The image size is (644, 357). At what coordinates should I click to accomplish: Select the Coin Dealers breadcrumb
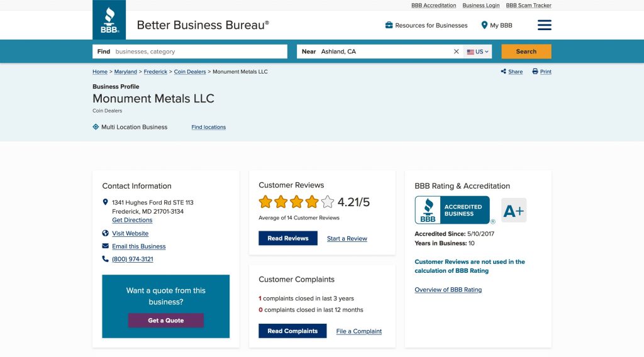[x=190, y=72]
